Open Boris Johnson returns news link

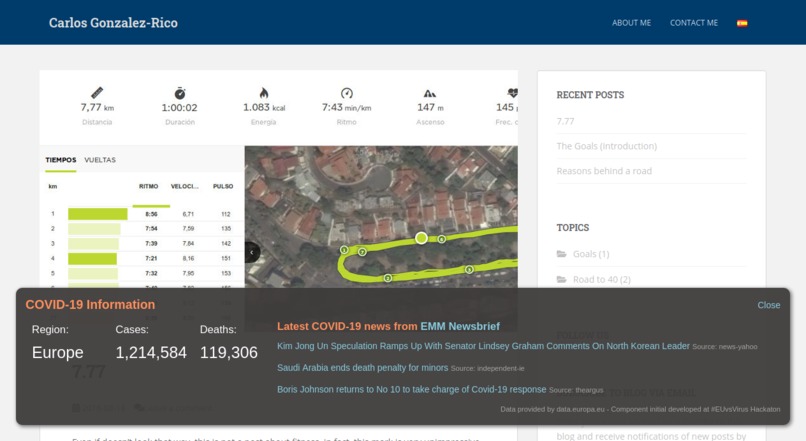411,389
